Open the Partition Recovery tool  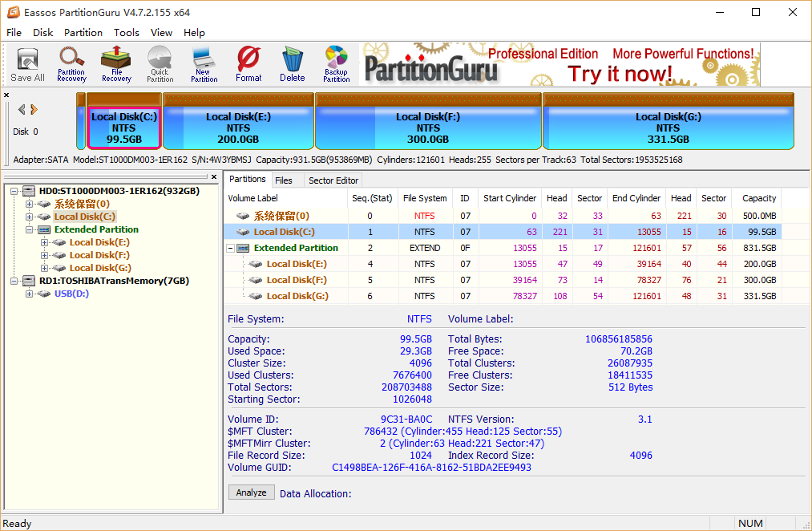tap(71, 64)
